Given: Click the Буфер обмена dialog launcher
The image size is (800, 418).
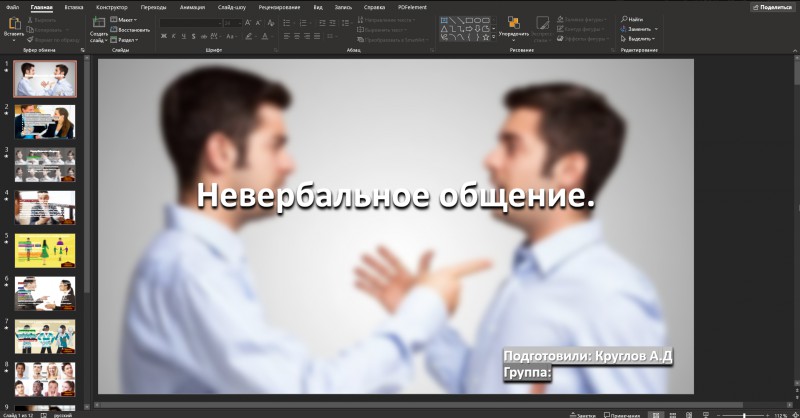Looking at the screenshot, I should coord(83,50).
